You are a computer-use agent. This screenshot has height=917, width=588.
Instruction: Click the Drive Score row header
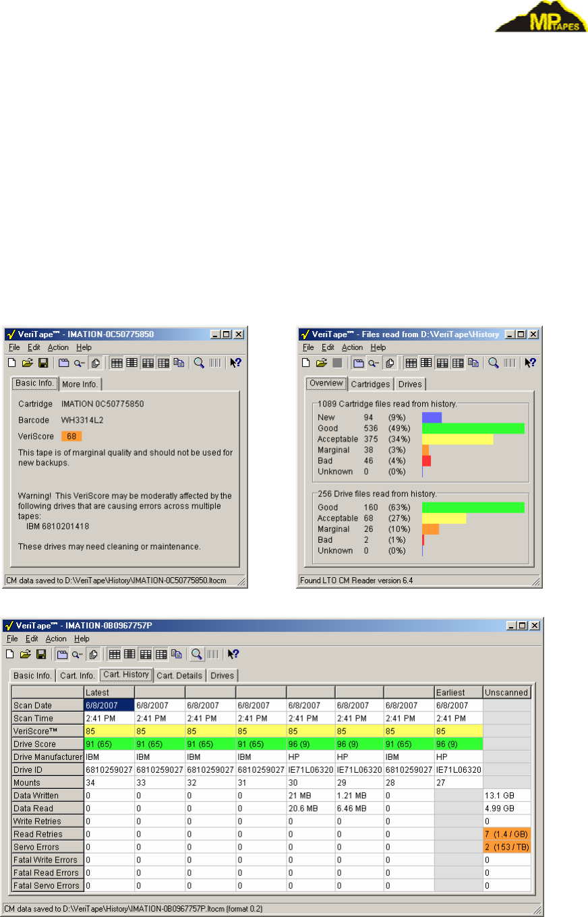(x=47, y=744)
